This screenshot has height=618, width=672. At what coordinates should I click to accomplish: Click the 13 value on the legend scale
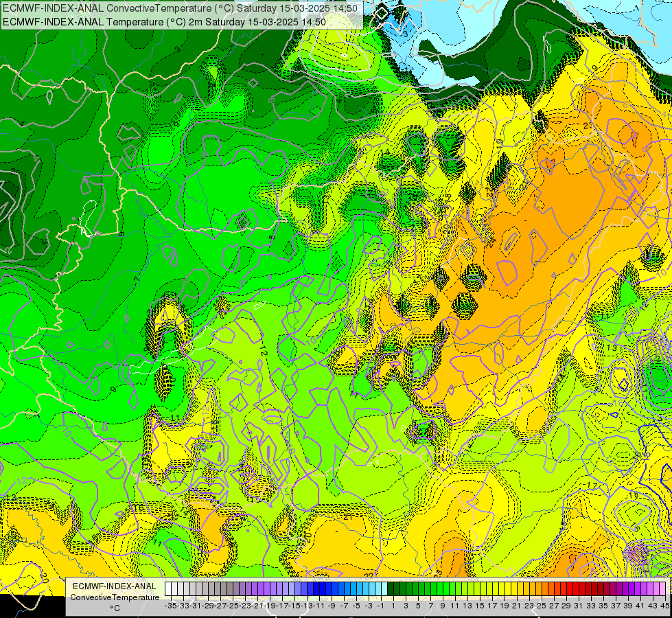tap(468, 606)
